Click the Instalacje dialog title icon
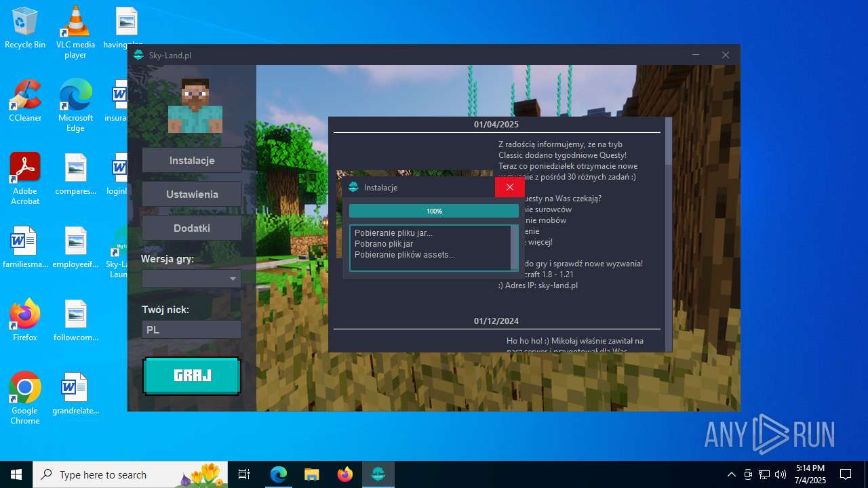Image resolution: width=868 pixels, height=488 pixels. (353, 187)
